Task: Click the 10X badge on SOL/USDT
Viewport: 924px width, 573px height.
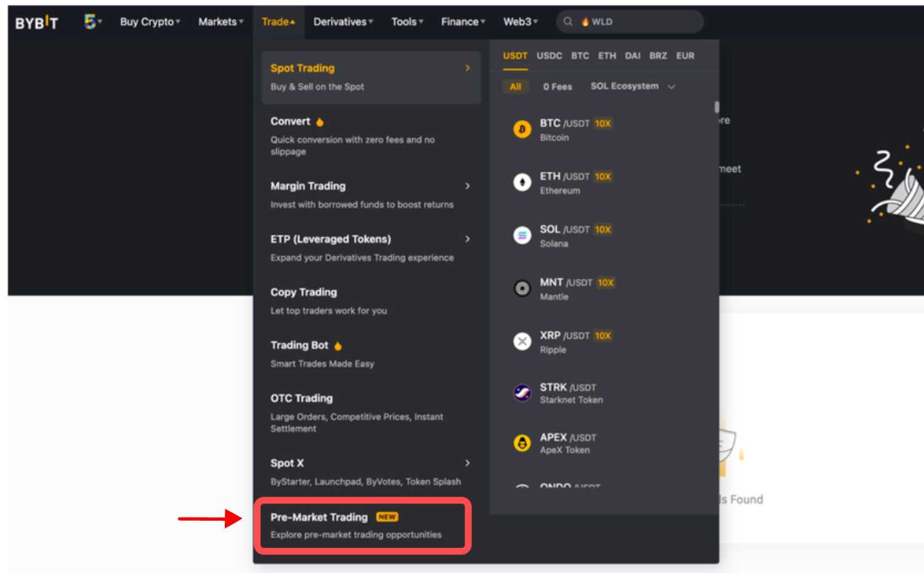Action: tap(602, 229)
